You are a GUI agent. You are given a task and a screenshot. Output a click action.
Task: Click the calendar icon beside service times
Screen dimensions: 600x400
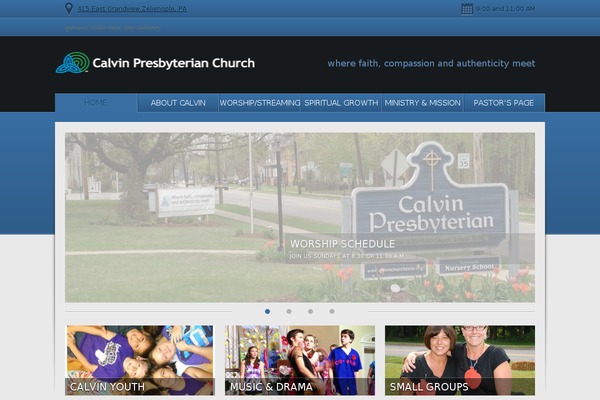tap(467, 8)
